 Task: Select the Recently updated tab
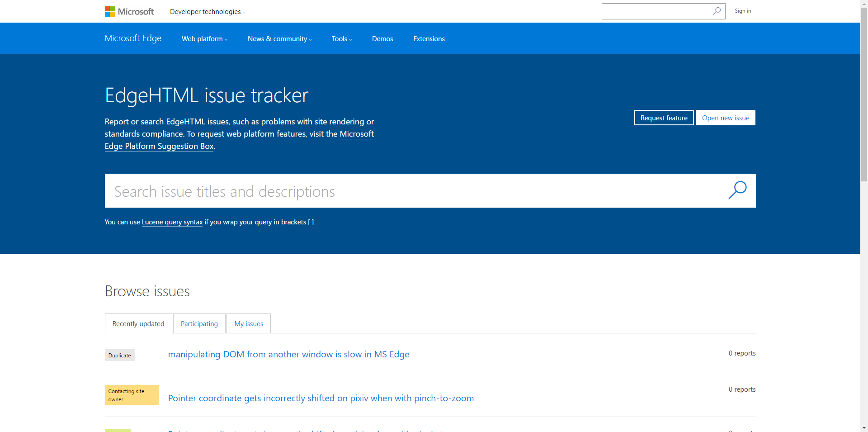[138, 324]
